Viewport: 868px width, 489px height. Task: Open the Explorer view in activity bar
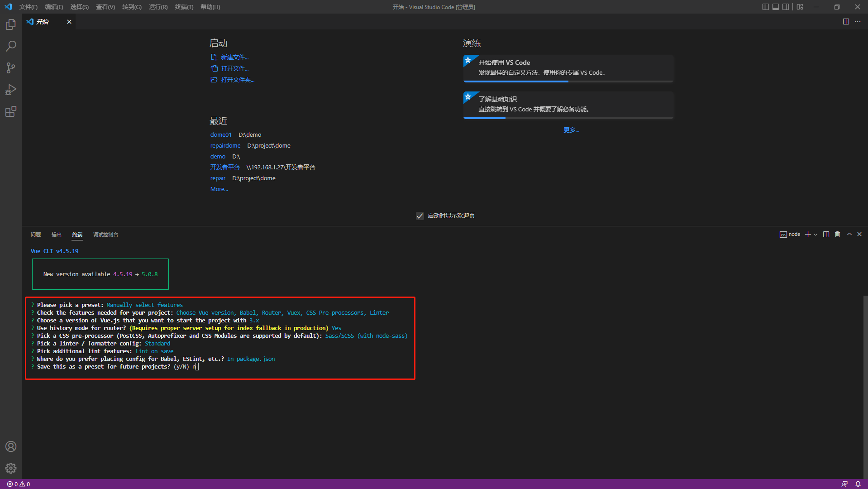[x=11, y=24]
